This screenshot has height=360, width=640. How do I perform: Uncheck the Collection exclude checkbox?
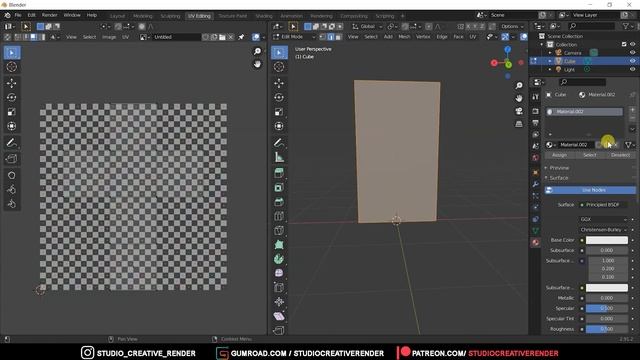[624, 44]
